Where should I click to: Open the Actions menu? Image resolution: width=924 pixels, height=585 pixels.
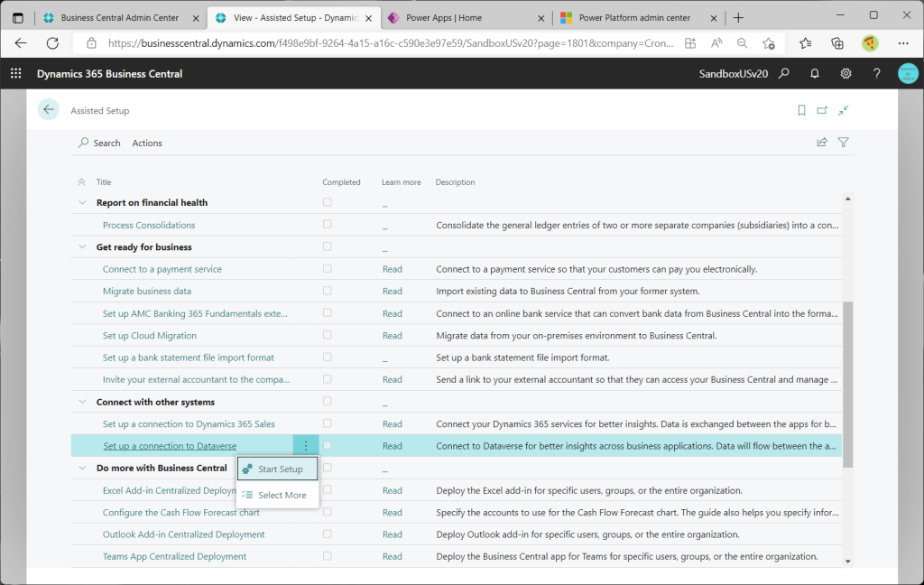pos(147,143)
